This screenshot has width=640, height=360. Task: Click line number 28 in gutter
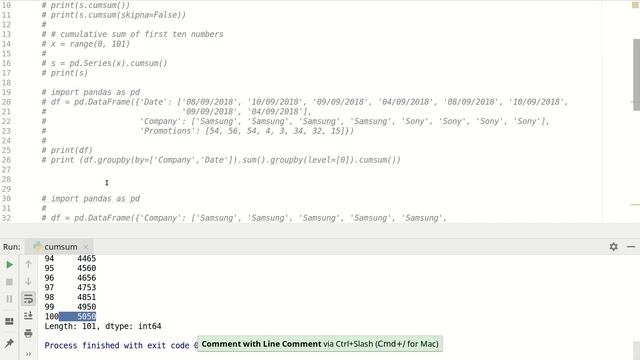pos(6,179)
